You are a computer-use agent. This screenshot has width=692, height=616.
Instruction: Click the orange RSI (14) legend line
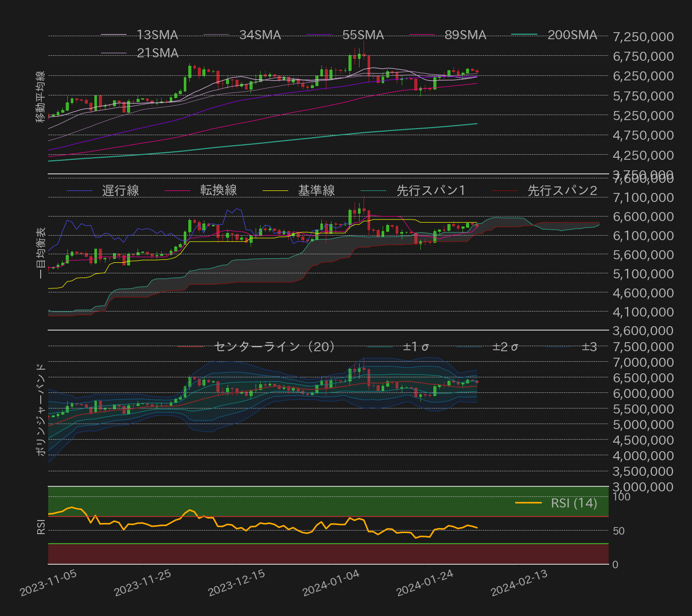pyautogui.click(x=528, y=503)
